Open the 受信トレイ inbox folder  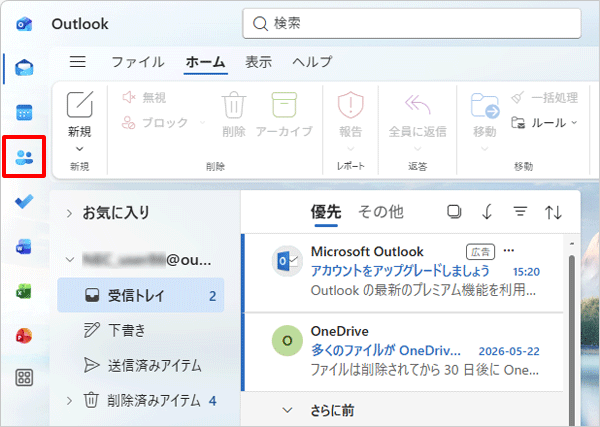[140, 295]
